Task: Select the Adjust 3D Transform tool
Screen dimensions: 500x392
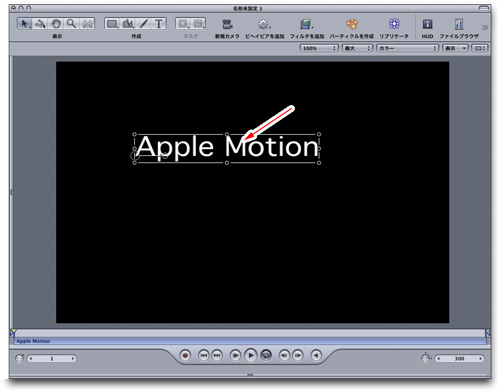Action: coord(41,24)
